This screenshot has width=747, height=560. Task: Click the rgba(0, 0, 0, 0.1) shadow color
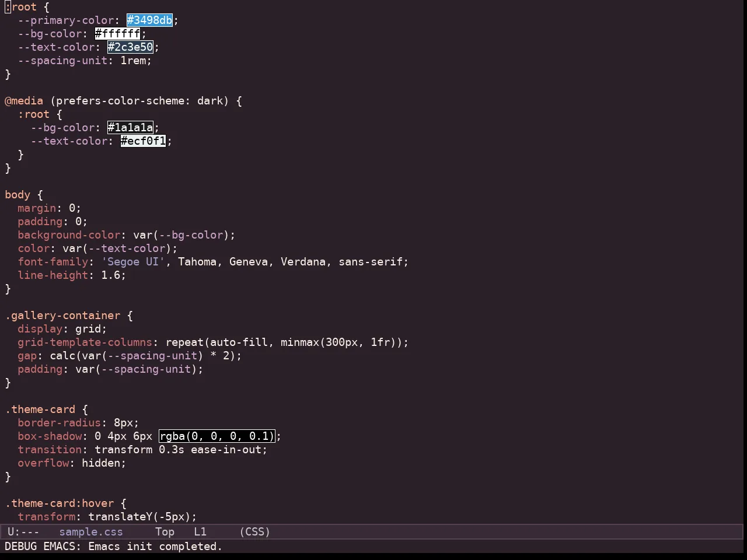(x=217, y=436)
